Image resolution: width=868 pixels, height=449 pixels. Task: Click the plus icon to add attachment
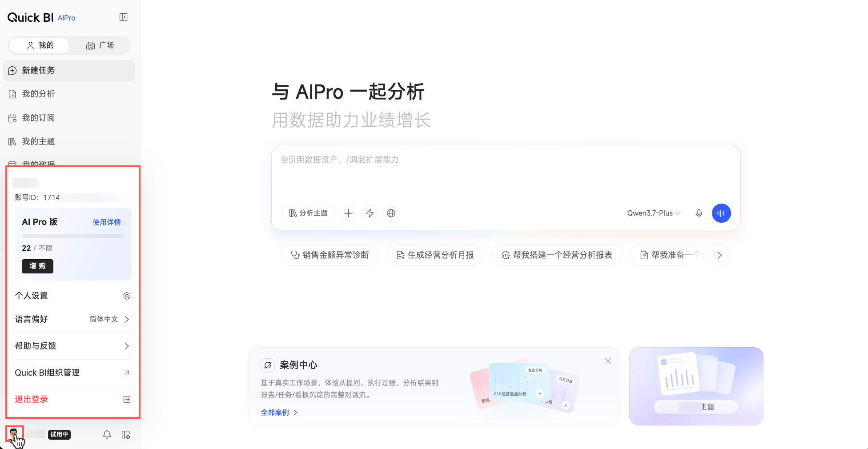[x=349, y=213]
